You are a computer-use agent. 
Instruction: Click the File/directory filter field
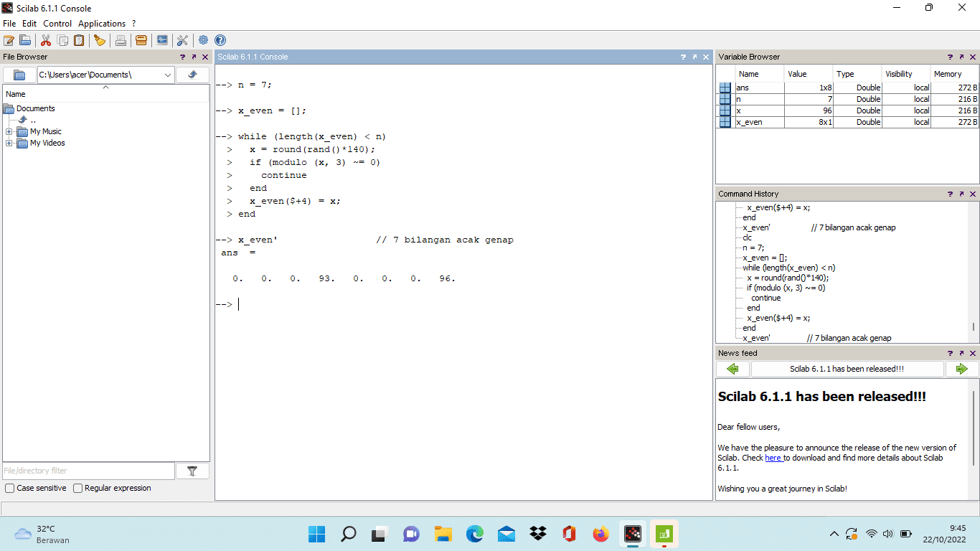pos(89,471)
